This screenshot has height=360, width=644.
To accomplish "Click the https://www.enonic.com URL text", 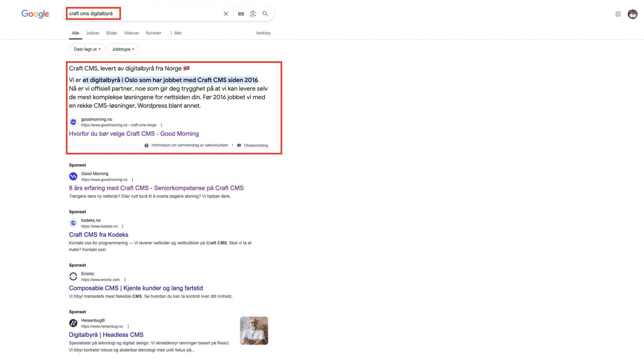I will pos(100,280).
